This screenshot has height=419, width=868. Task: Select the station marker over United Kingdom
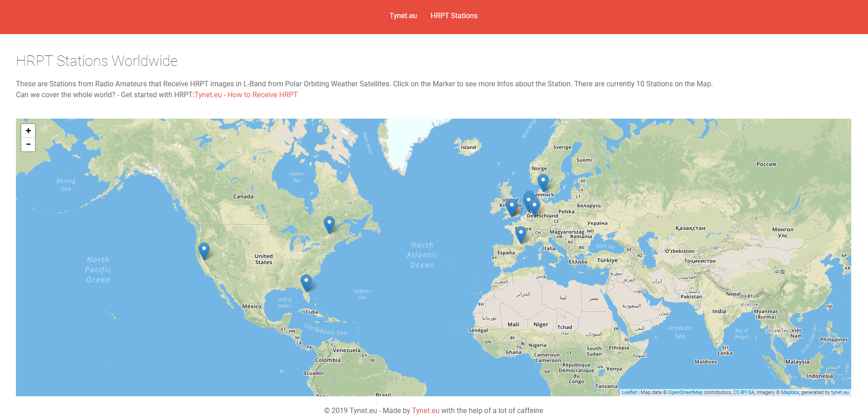(512, 208)
